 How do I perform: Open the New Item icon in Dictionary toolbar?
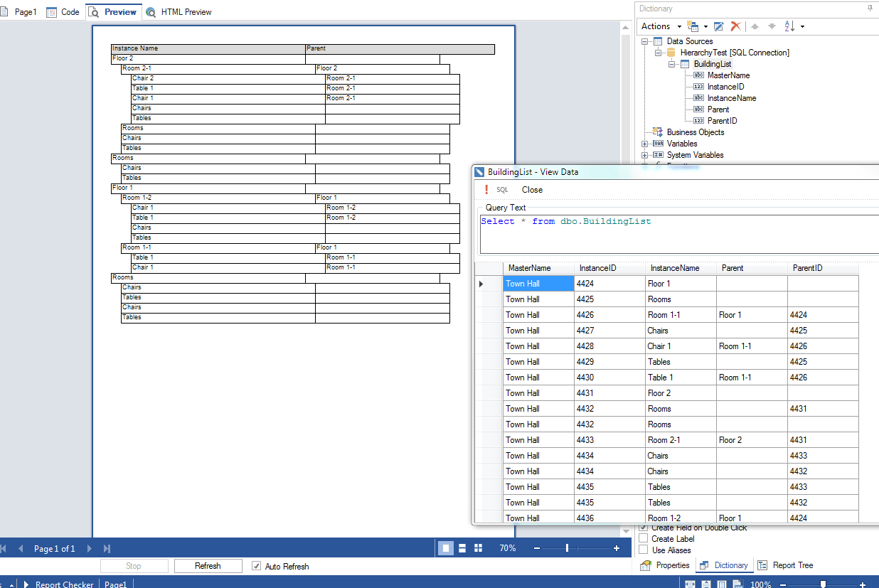tap(693, 26)
